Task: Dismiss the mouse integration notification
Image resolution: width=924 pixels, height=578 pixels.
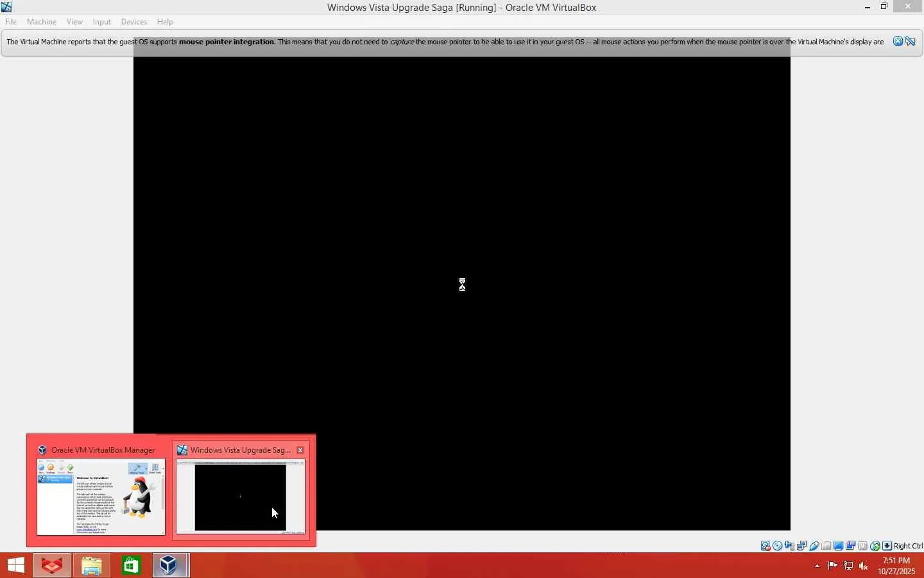Action: pyautogui.click(x=898, y=42)
